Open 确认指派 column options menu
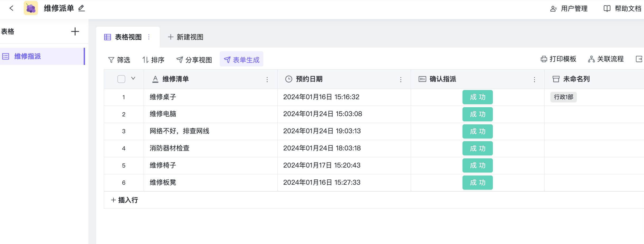 point(534,79)
